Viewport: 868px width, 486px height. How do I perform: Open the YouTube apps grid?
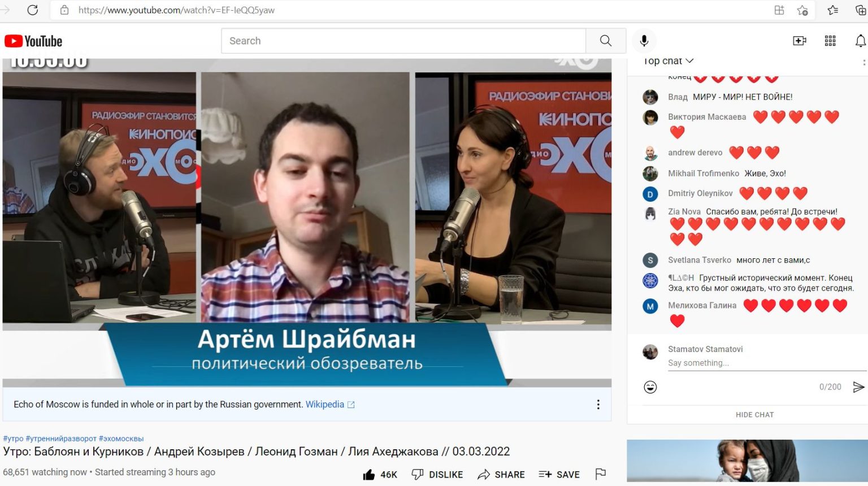point(830,41)
